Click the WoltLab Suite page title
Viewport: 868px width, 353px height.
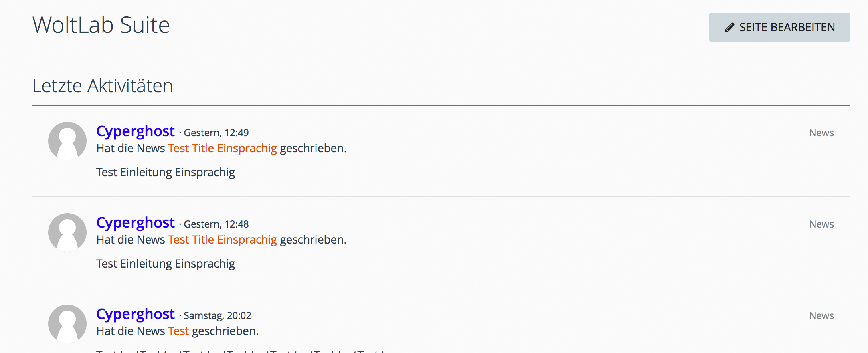coord(101,25)
